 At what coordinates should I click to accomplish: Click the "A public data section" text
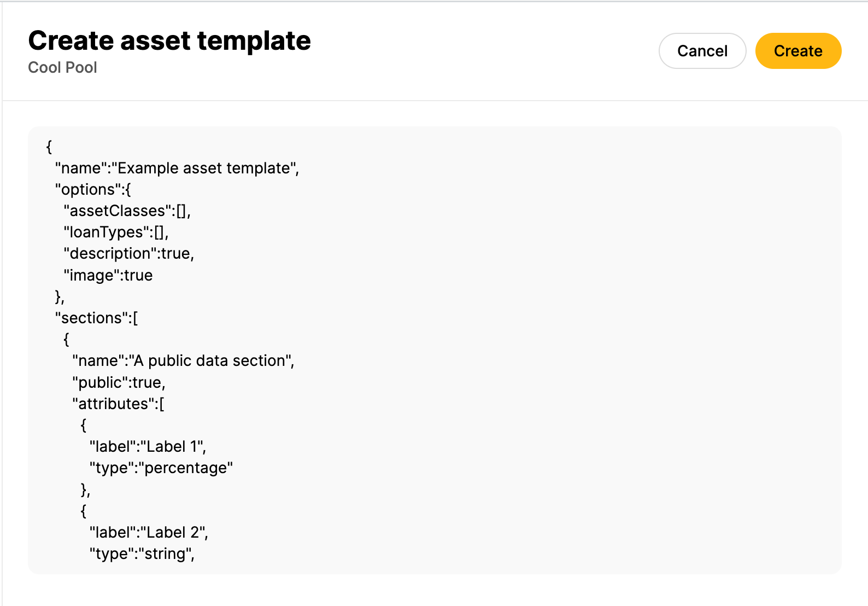213,360
